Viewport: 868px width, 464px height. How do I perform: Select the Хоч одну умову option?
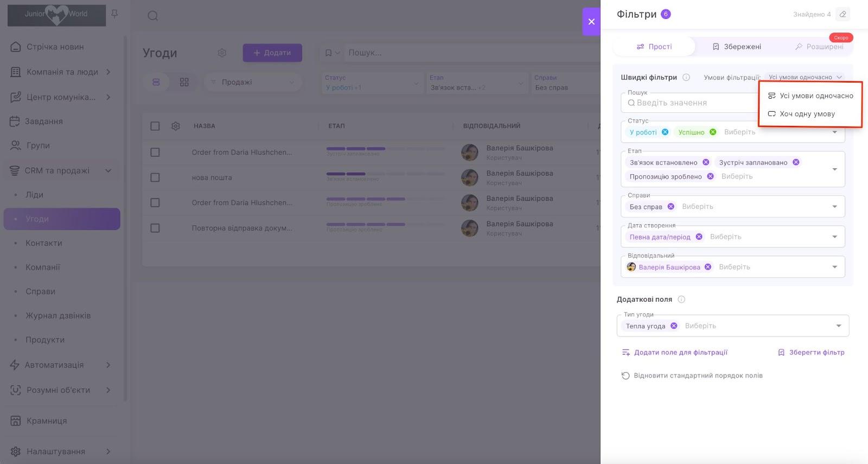pos(807,114)
